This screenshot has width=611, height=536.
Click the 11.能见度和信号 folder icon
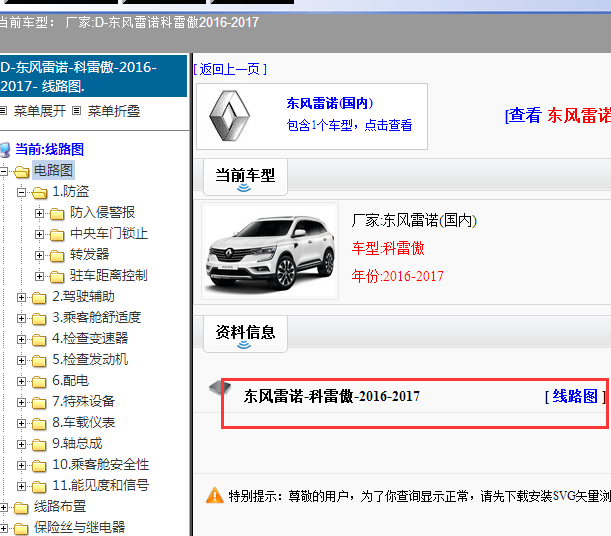click(39, 487)
